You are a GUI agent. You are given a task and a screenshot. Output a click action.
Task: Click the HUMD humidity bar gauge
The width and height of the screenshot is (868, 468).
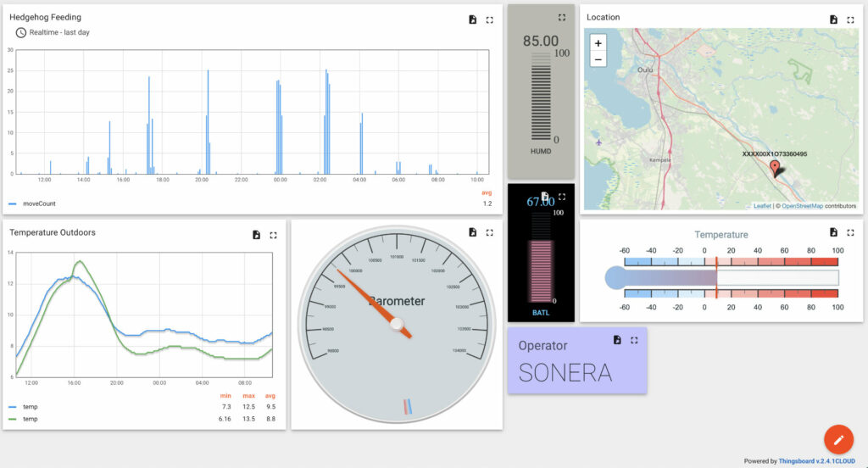tap(541, 97)
